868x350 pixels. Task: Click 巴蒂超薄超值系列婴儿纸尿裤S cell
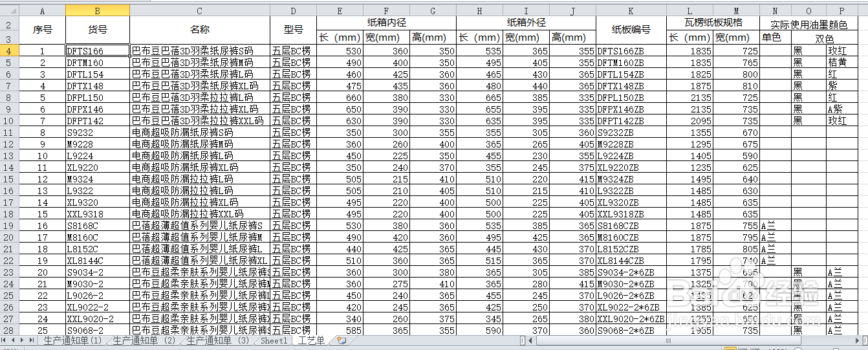tap(200, 225)
